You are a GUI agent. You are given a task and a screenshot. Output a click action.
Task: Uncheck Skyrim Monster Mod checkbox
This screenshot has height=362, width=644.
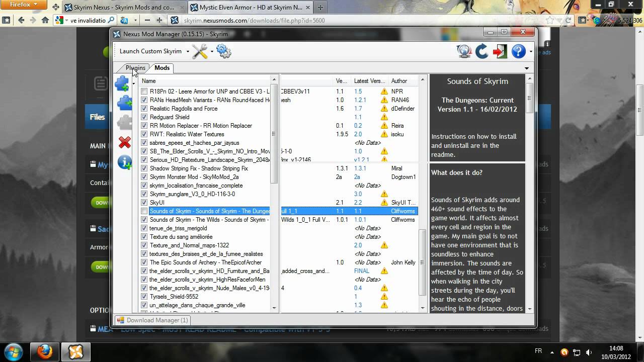click(144, 177)
